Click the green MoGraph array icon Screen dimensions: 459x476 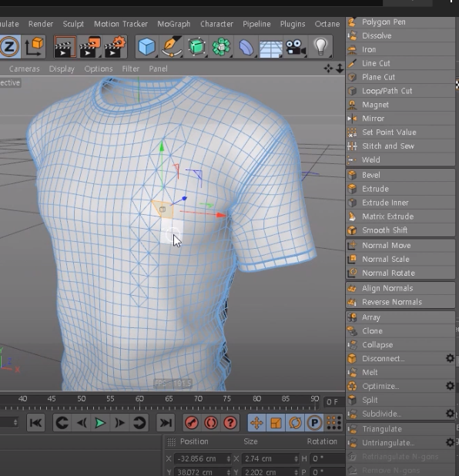click(x=221, y=47)
